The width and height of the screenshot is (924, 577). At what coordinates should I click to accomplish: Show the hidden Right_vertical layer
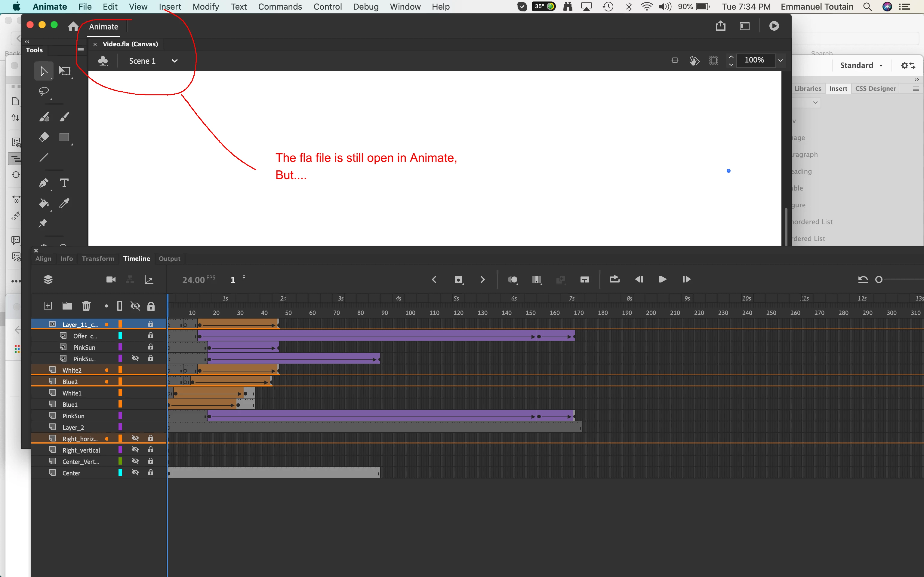tap(135, 450)
